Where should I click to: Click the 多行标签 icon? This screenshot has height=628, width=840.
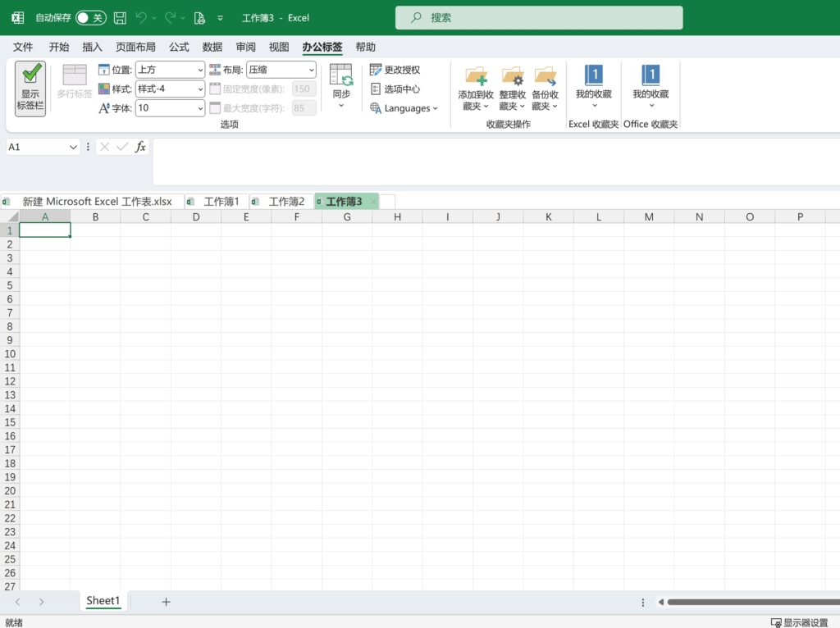(x=75, y=75)
